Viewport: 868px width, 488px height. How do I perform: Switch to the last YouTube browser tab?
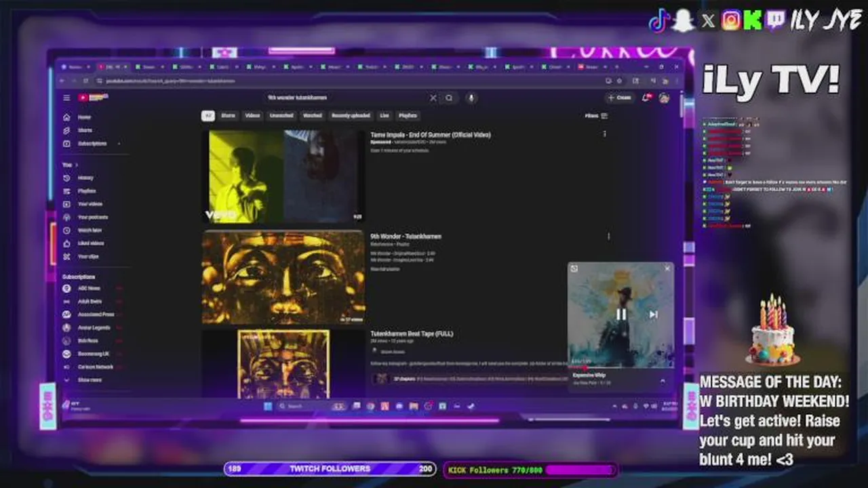[x=592, y=67]
